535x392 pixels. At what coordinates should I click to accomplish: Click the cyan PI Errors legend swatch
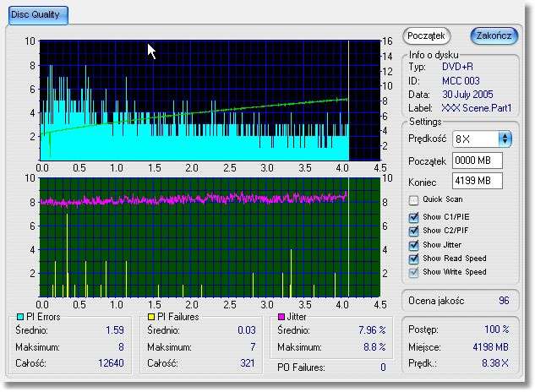[20, 317]
